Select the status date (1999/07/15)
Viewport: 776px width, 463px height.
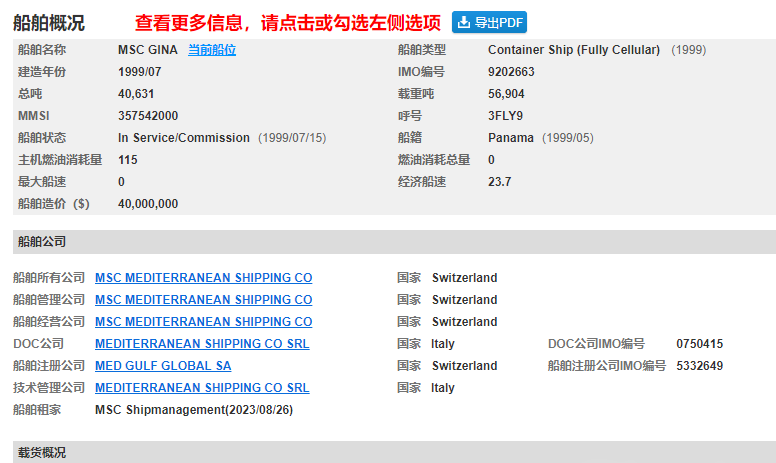coord(292,138)
